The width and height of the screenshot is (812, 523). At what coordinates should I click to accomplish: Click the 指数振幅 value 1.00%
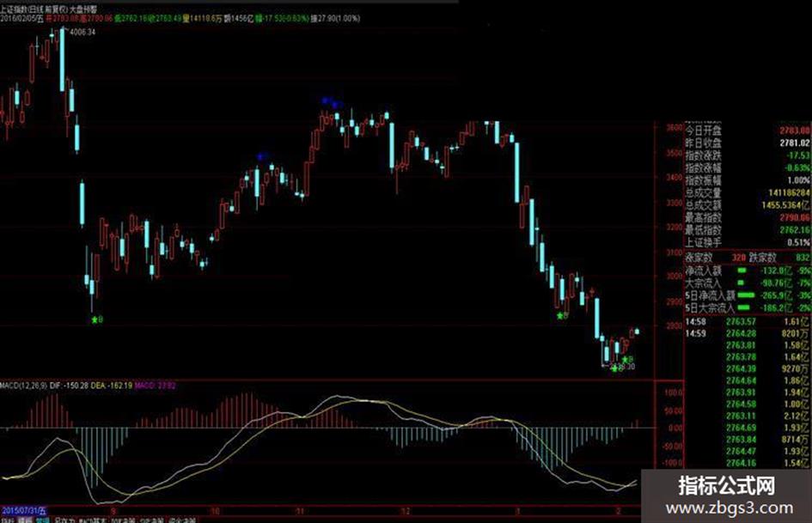point(798,180)
